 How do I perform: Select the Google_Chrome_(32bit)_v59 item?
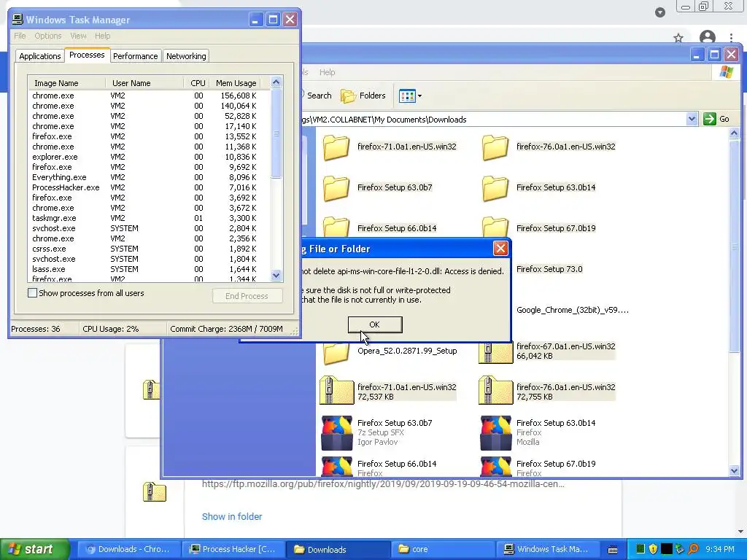coord(573,311)
